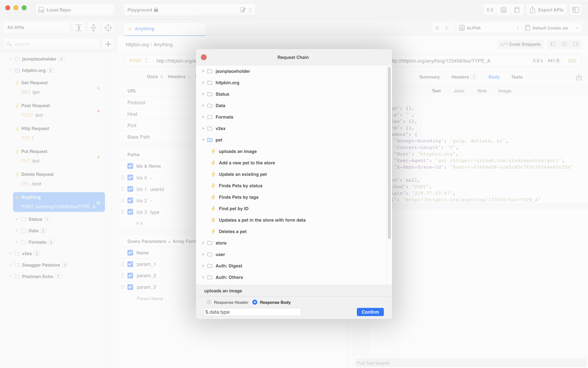This screenshot has width=588, height=368.
Task: Click the collapse all tree icon
Action: [x=93, y=28]
